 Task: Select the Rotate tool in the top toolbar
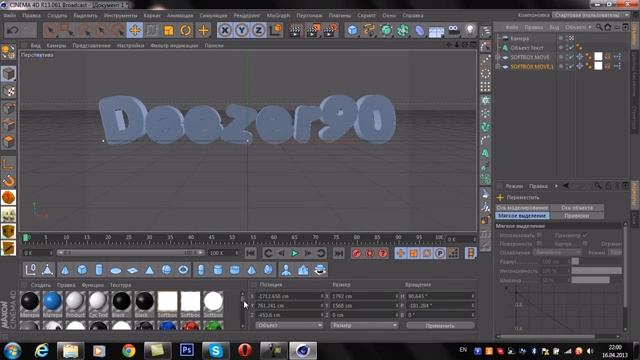pyautogui.click(x=185, y=30)
